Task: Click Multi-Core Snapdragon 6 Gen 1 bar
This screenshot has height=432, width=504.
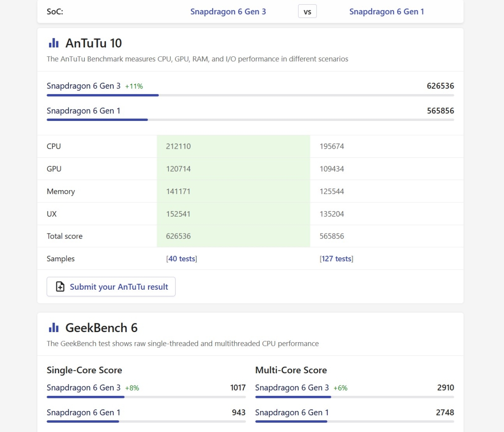Action: pyautogui.click(x=354, y=422)
